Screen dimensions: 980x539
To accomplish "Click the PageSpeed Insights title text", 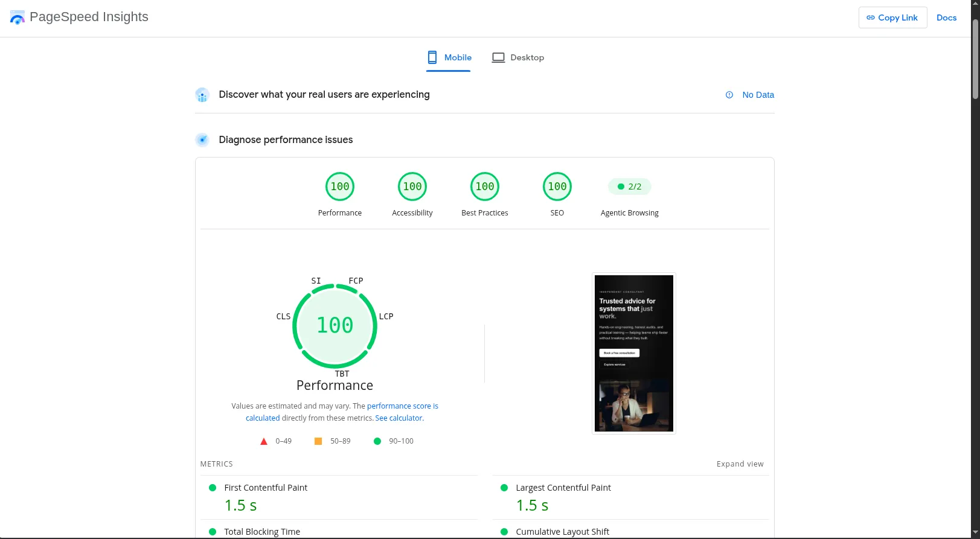I will tap(89, 17).
